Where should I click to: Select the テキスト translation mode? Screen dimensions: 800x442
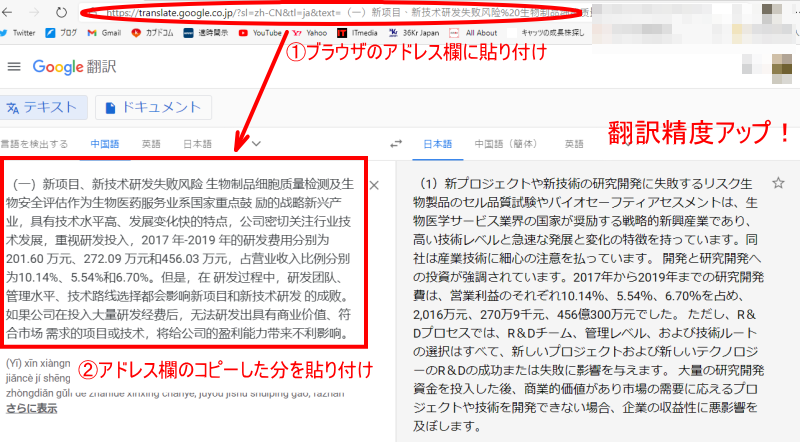tap(43, 107)
